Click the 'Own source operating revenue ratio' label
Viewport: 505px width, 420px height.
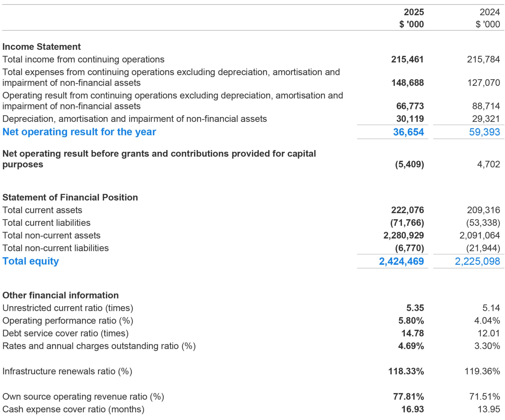point(83,396)
